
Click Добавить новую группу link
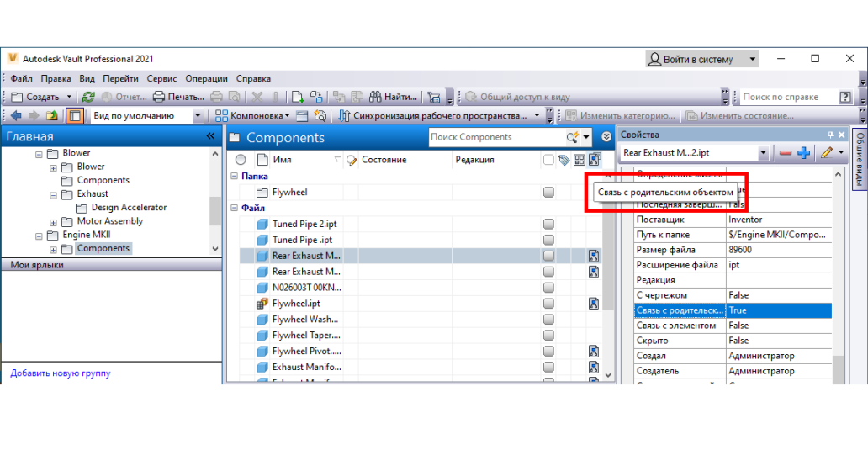(61, 373)
